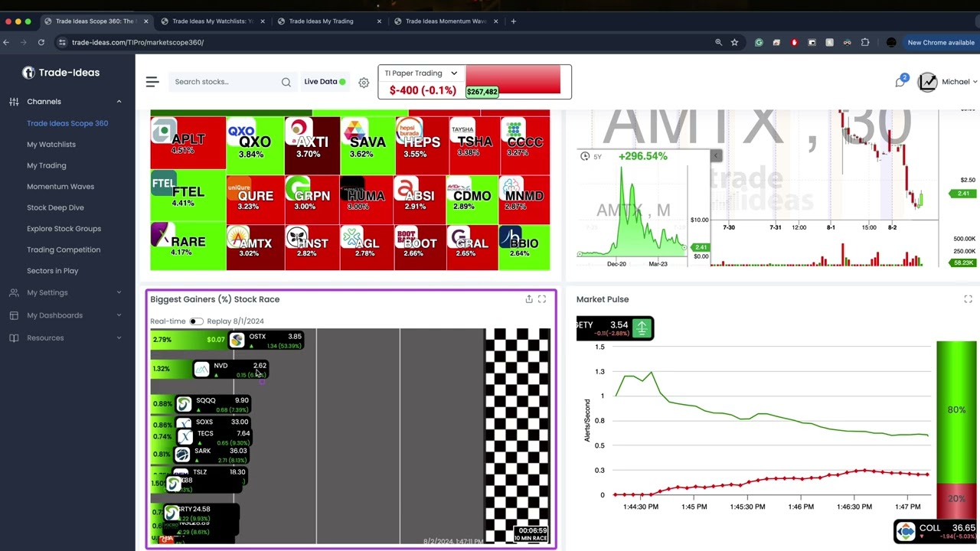This screenshot has height=551, width=980.
Task: Click Grammarly extension icon
Action: 759,42
